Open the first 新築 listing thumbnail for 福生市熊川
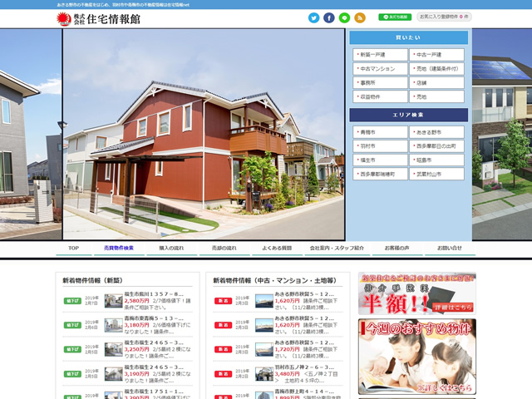This screenshot has width=532, height=399. [x=113, y=300]
